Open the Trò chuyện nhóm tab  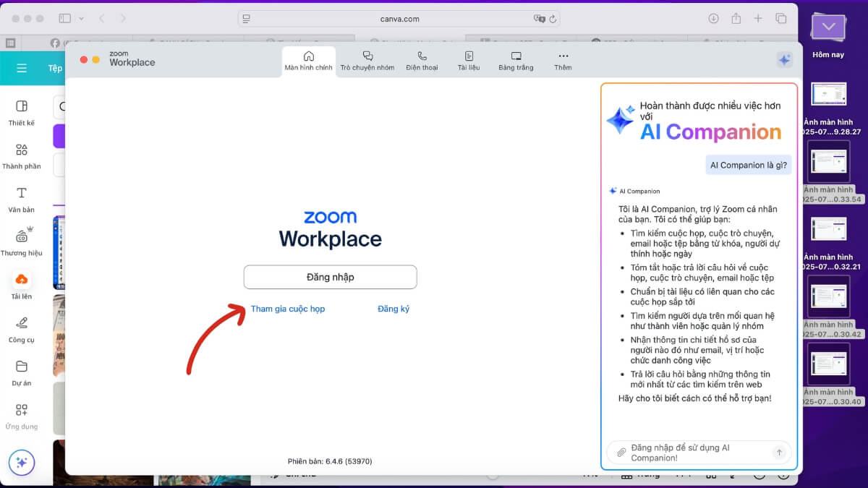coord(367,61)
